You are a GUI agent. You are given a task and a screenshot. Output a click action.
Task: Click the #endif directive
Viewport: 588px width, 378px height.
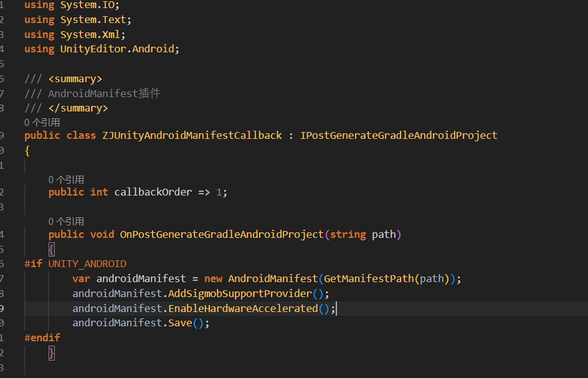(42, 338)
